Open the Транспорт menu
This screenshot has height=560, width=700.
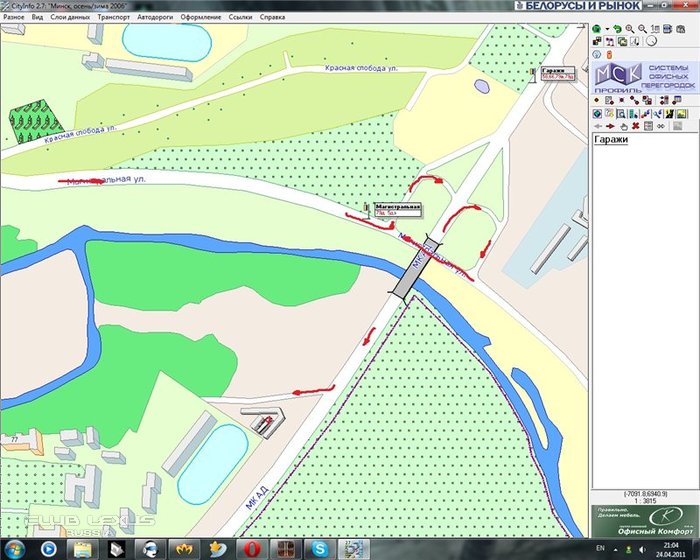coord(112,17)
